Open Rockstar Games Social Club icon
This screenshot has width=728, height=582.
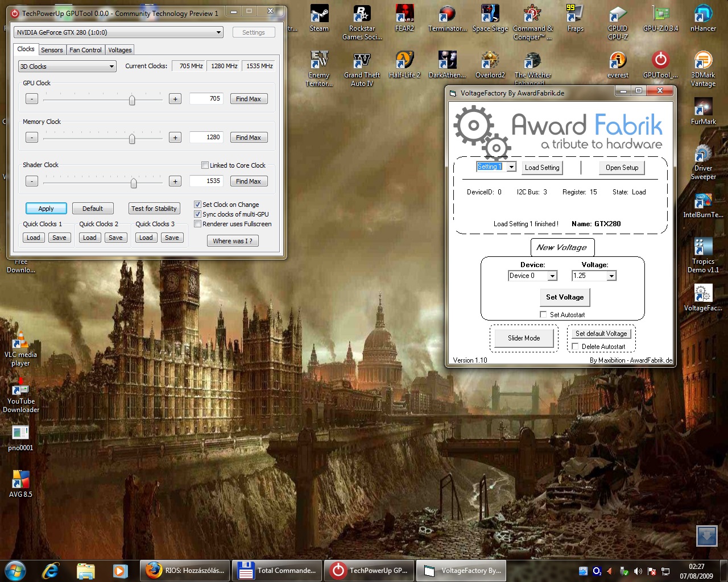[x=362, y=22]
